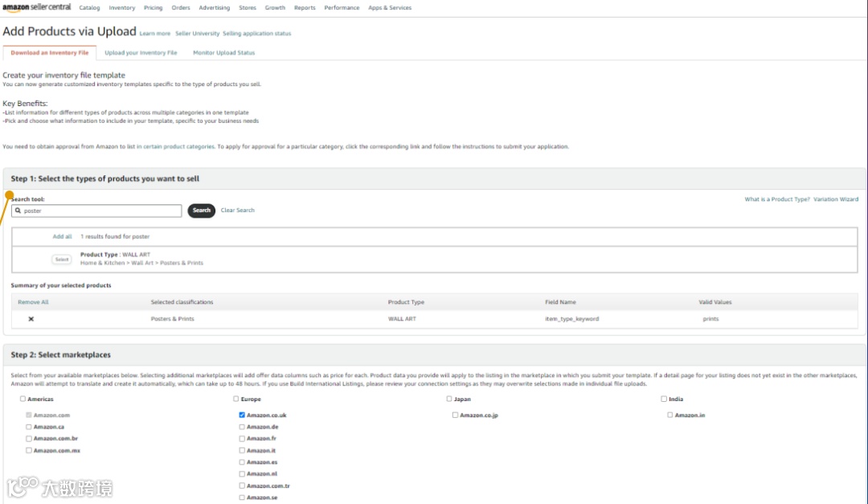Open Selling application status link
The image size is (868, 504).
click(257, 34)
